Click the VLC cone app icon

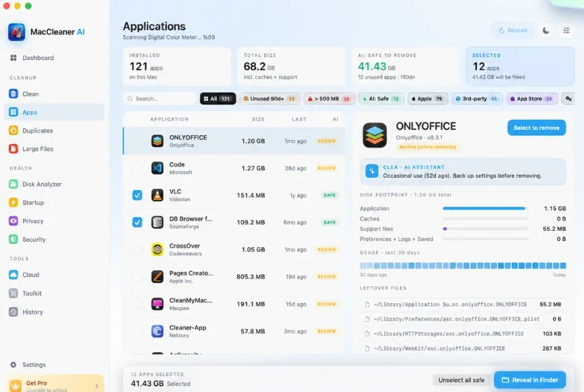coord(157,195)
